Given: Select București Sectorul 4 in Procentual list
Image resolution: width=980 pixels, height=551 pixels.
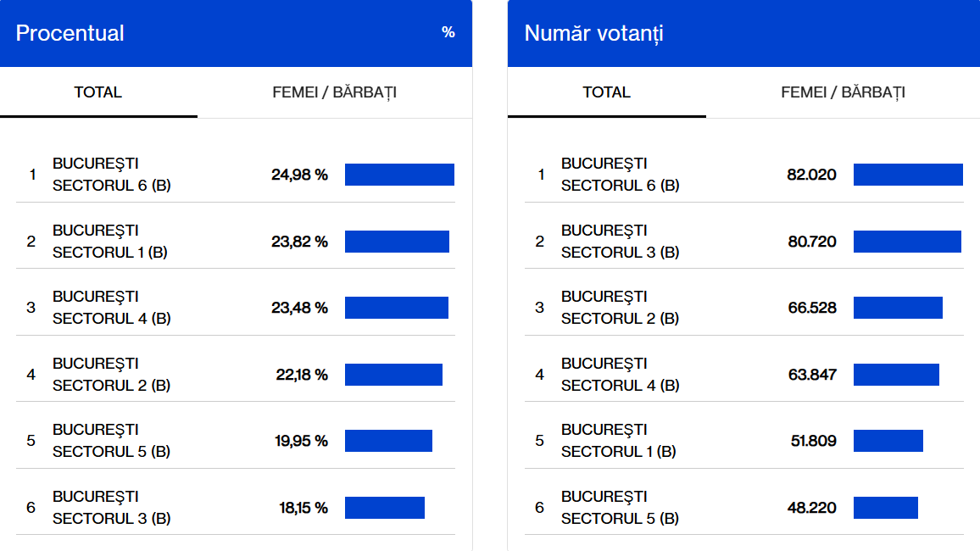Looking at the screenshot, I should click(112, 308).
